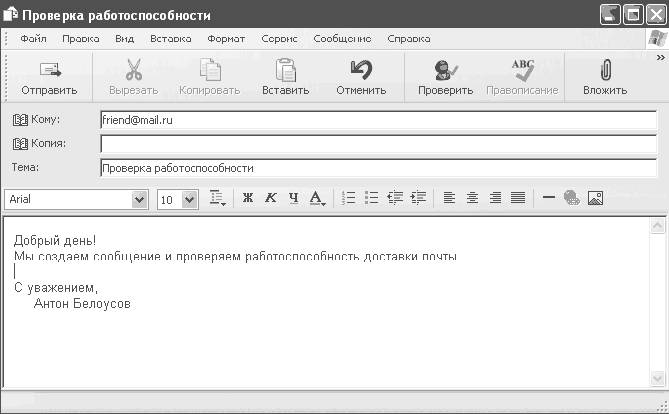This screenshot has height=414, width=669.
Task: Justify the text alignment
Action: 518,198
